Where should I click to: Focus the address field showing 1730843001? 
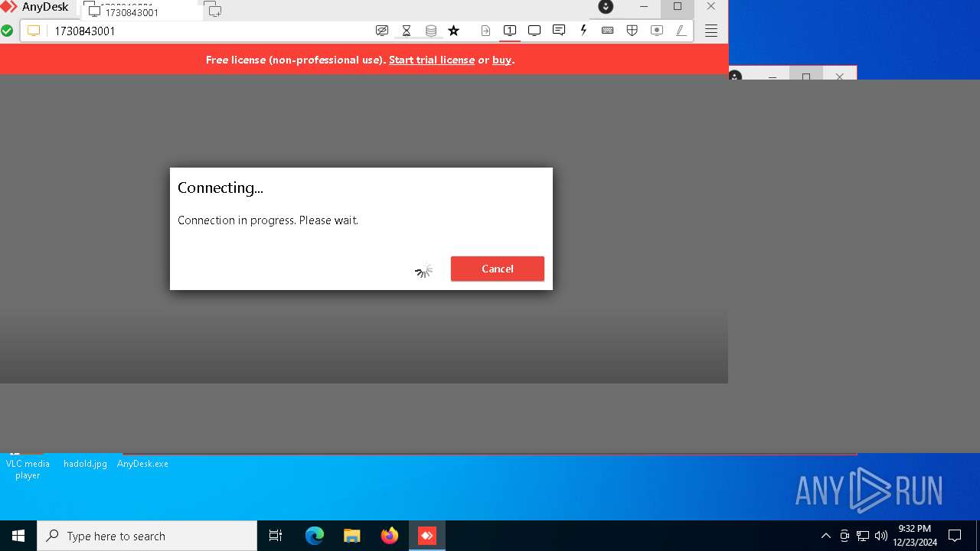point(207,31)
